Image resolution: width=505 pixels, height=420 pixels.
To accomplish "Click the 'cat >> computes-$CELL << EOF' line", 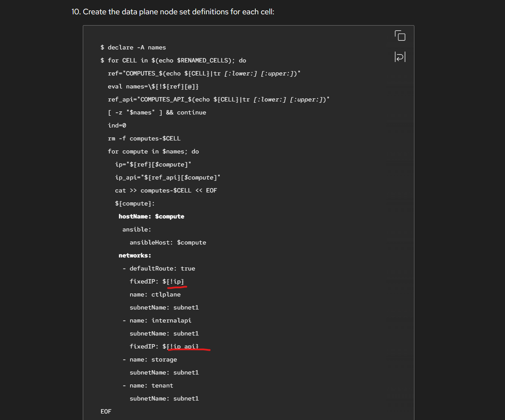I will pyautogui.click(x=166, y=190).
